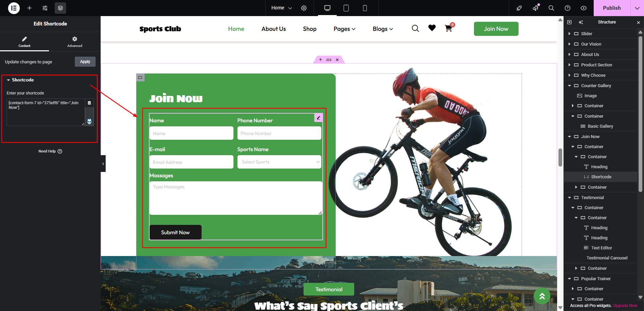Image resolution: width=644 pixels, height=311 pixels.
Task: Close the Structure panel
Action: (638, 22)
